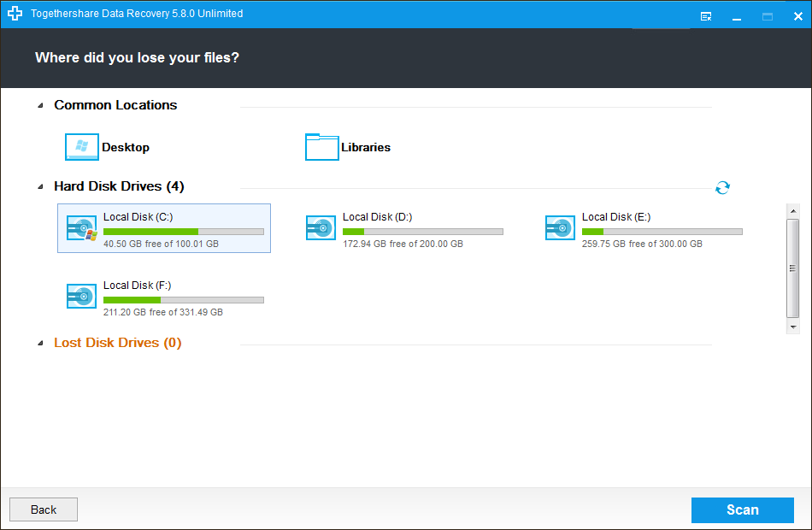Select the Libraries label
Viewport: 812px width, 530px height.
[366, 147]
